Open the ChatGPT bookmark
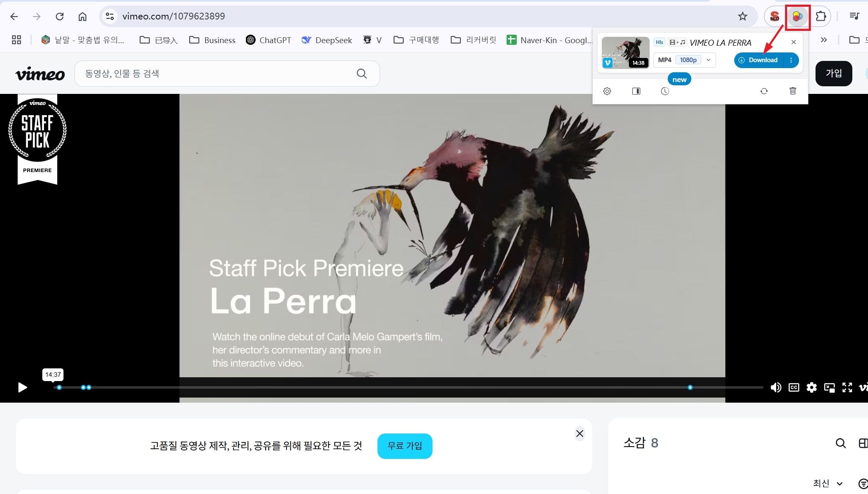 click(268, 40)
